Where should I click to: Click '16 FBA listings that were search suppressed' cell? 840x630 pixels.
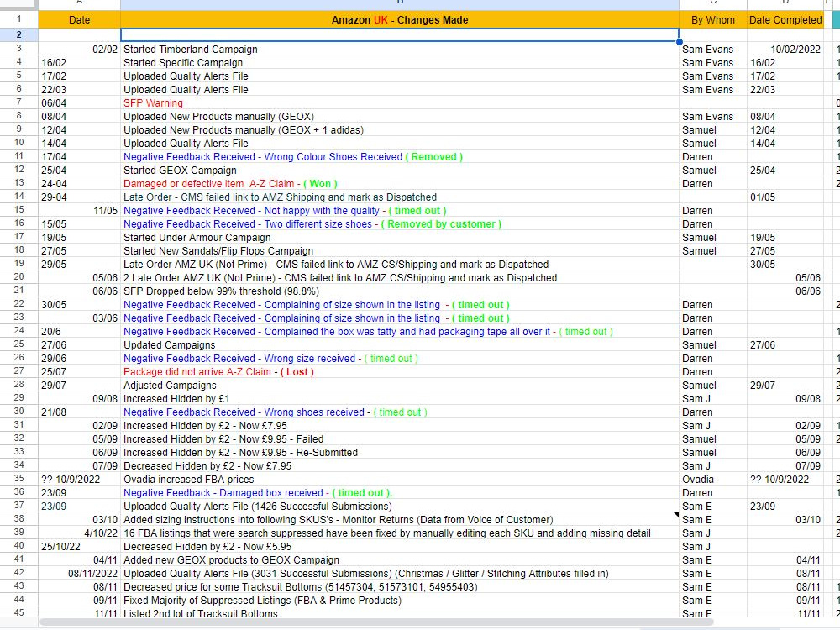point(400,533)
